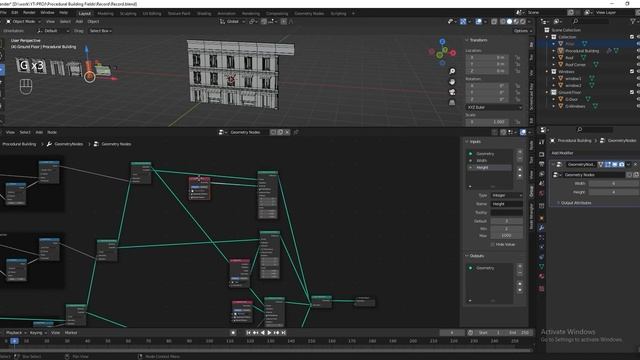Jump to timeline end frame
The image size is (640, 360).
[283, 333]
